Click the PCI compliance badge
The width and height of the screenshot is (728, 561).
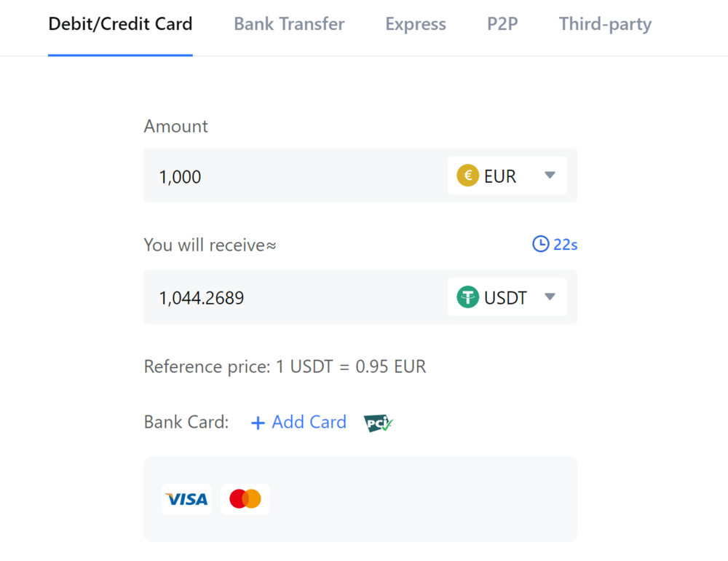coord(377,422)
